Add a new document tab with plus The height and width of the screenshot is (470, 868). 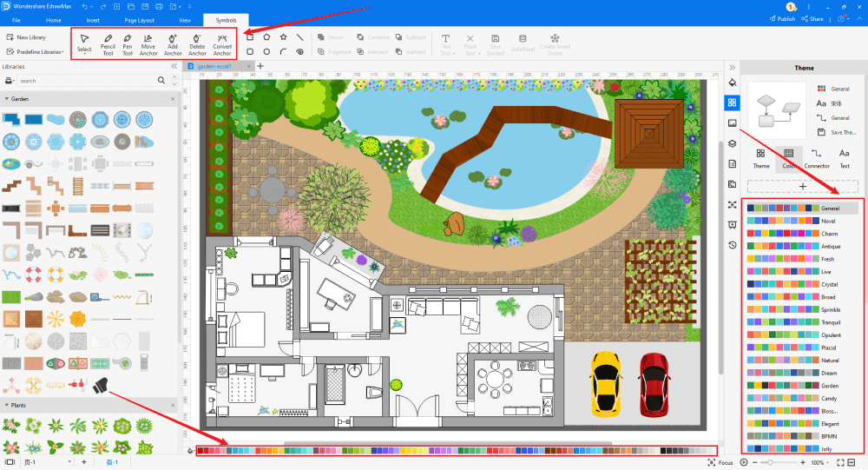coord(260,66)
